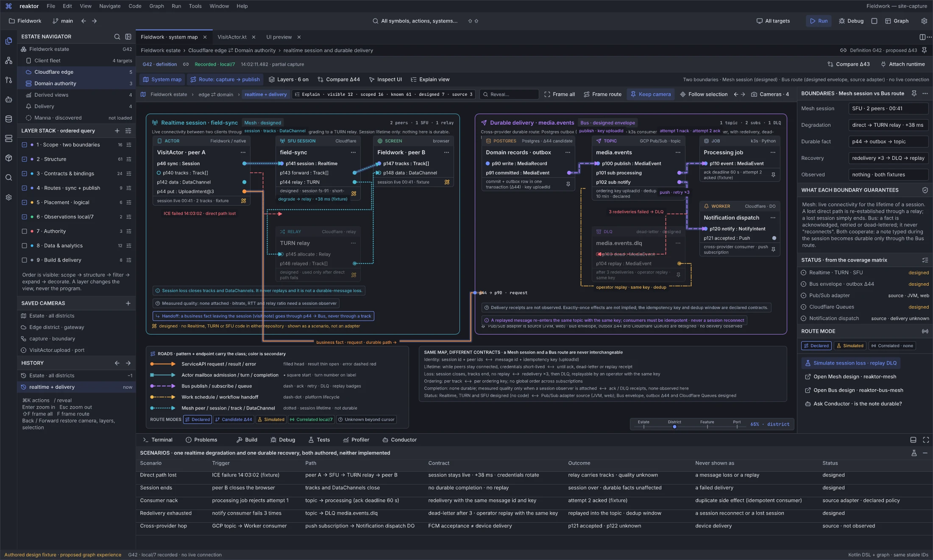Click the Reveal search field
Screen dimensions: 933x560
point(509,94)
